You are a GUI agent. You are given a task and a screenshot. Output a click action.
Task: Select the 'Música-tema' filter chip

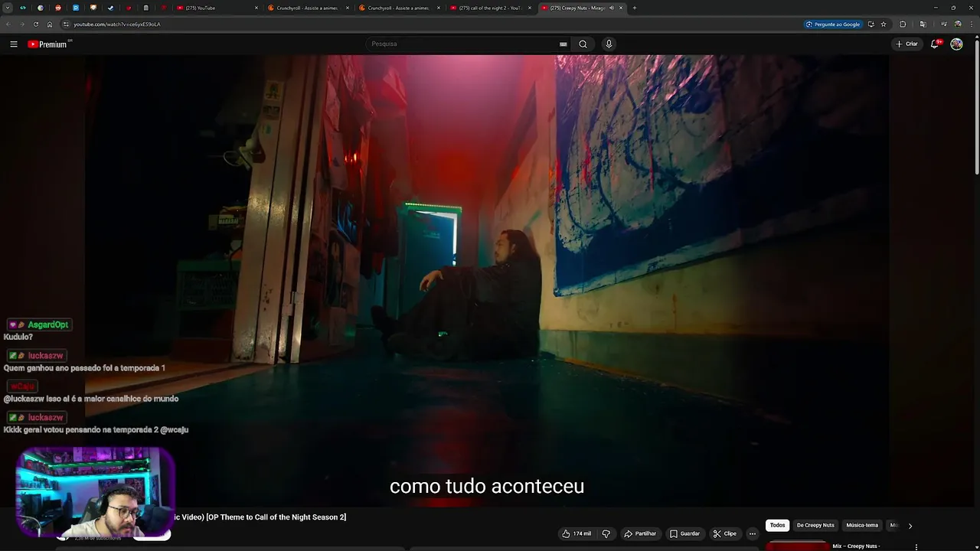pos(862,525)
